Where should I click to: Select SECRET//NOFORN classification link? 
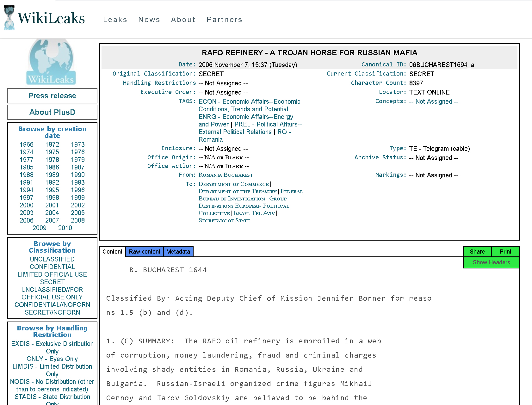tap(52, 312)
